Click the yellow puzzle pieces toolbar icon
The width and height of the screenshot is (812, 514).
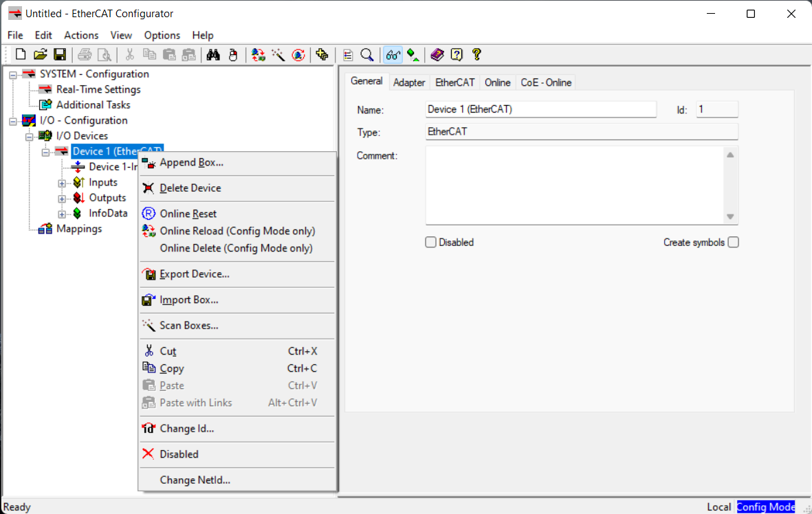322,54
